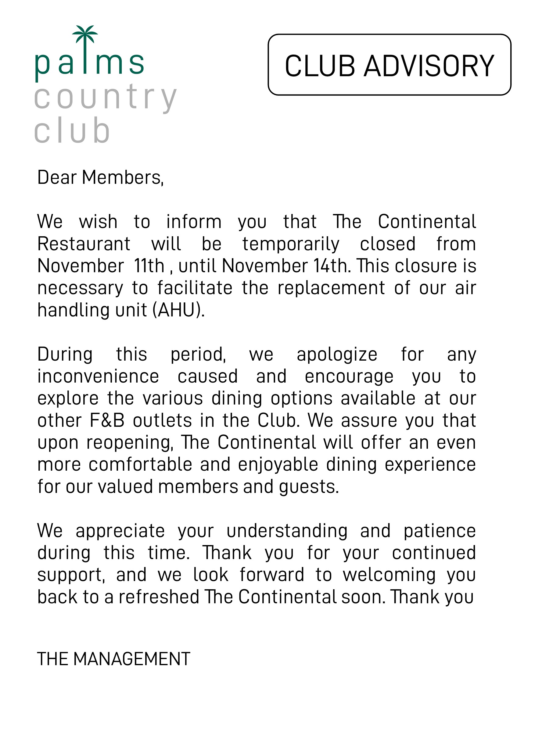The width and height of the screenshot is (535, 756).
Task: Click 'THE MANAGEMENT' signature line
Action: 114,659
